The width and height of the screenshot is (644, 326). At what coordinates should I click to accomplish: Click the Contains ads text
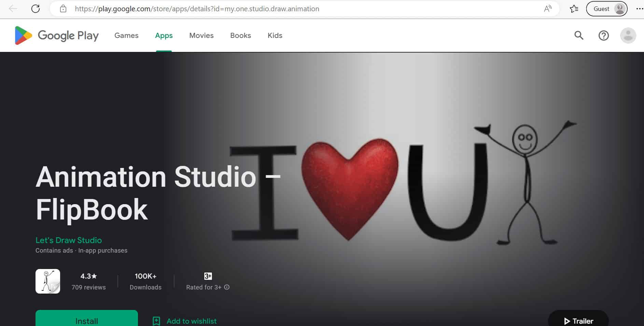(x=54, y=251)
